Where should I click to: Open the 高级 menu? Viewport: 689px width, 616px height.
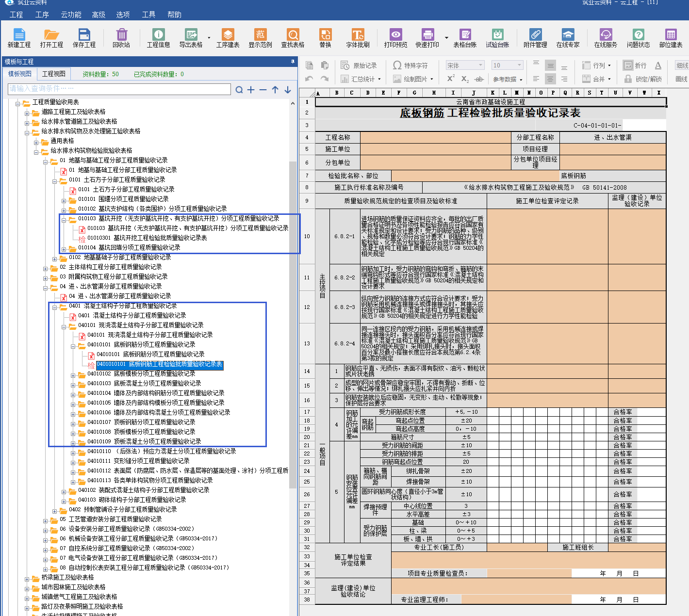(98, 15)
